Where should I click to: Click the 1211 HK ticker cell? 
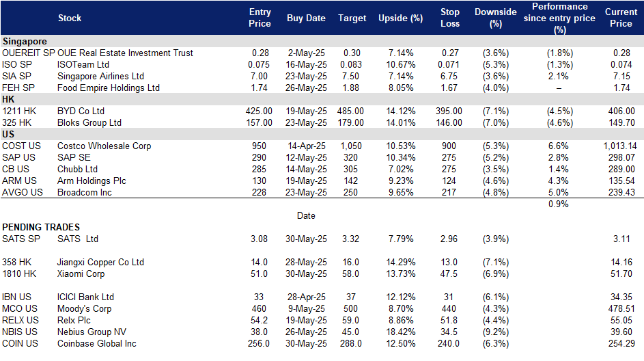[19, 111]
